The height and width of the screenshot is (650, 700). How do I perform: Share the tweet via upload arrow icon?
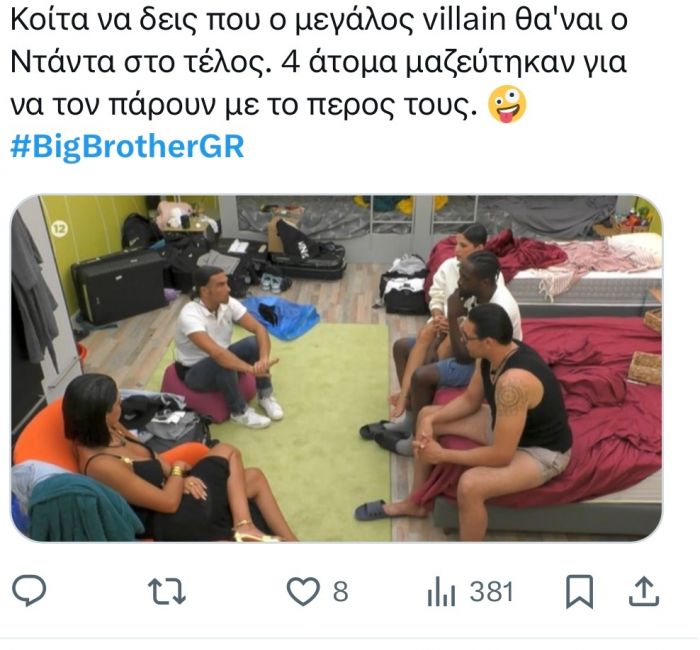[644, 592]
